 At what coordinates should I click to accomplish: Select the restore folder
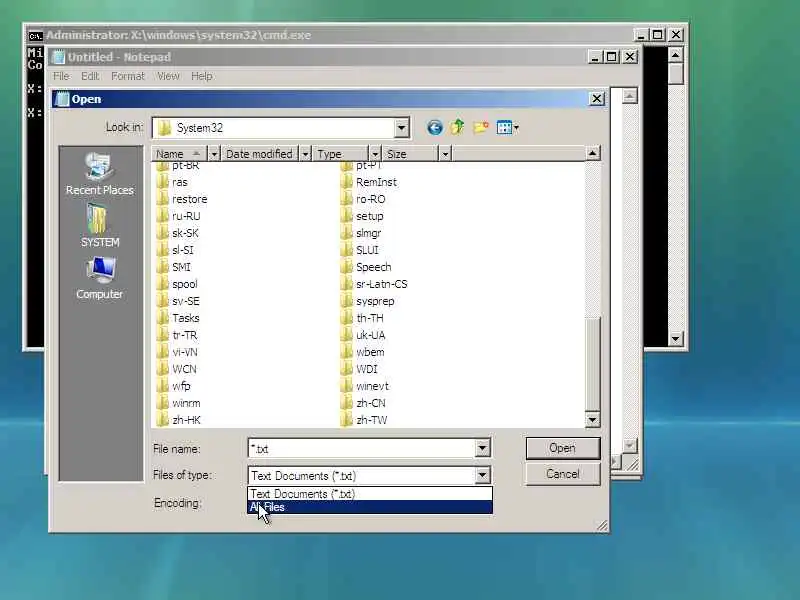point(182,199)
